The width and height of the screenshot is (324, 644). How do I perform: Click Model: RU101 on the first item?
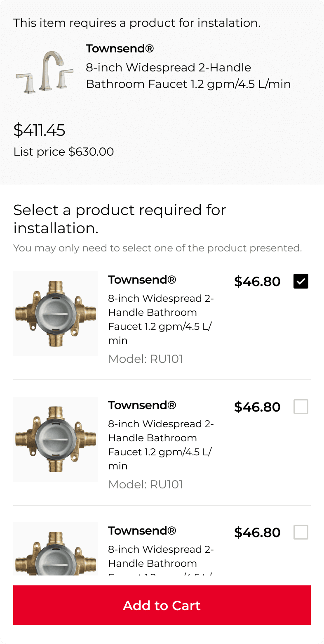click(145, 359)
